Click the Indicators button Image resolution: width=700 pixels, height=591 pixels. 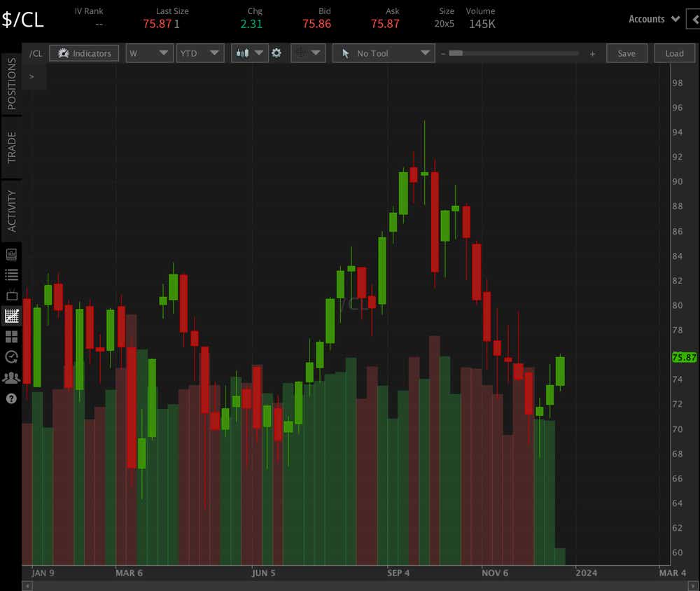84,53
